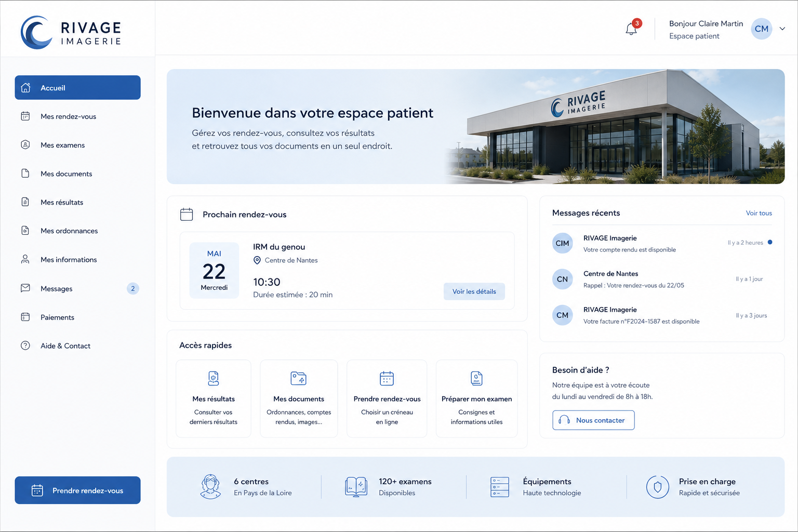Click the 6 centres agent icon
This screenshot has width=798, height=532.
[x=210, y=487]
